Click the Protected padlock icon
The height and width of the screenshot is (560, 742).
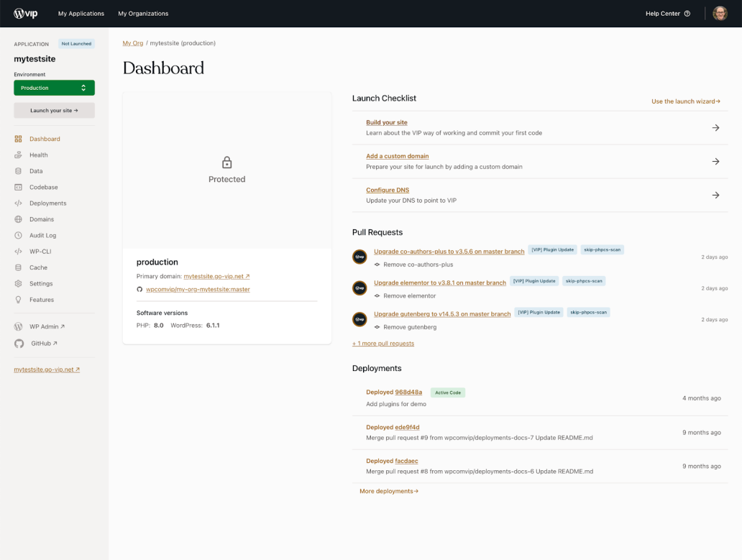227,162
